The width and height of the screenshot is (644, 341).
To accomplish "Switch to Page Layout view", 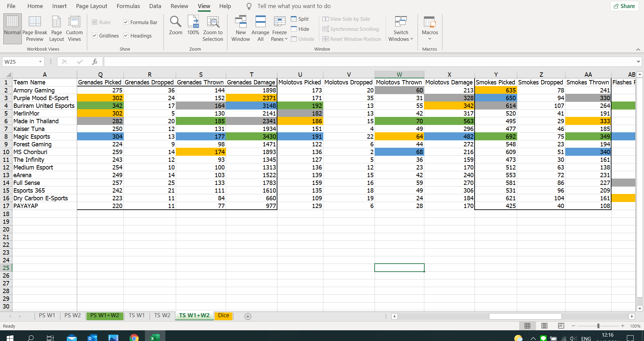I will coord(56,29).
